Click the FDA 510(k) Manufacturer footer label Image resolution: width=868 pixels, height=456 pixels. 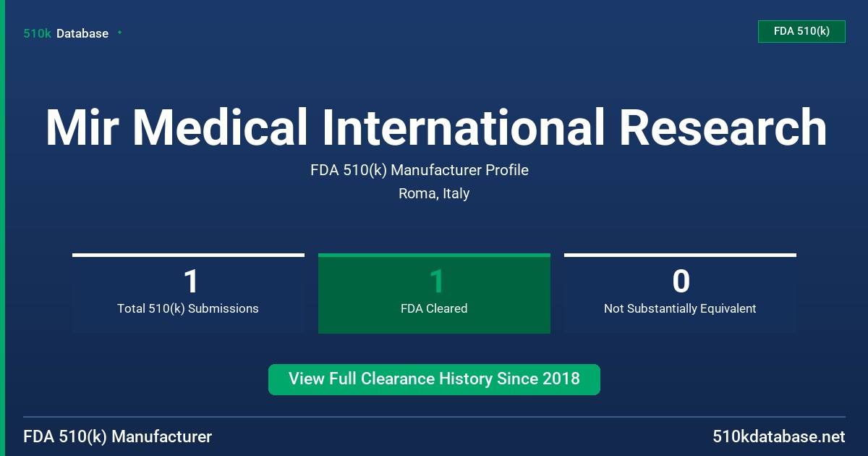tap(118, 436)
